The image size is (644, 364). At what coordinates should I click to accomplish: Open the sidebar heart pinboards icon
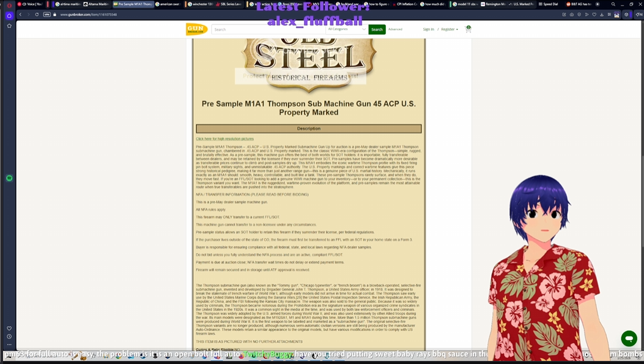9,329
